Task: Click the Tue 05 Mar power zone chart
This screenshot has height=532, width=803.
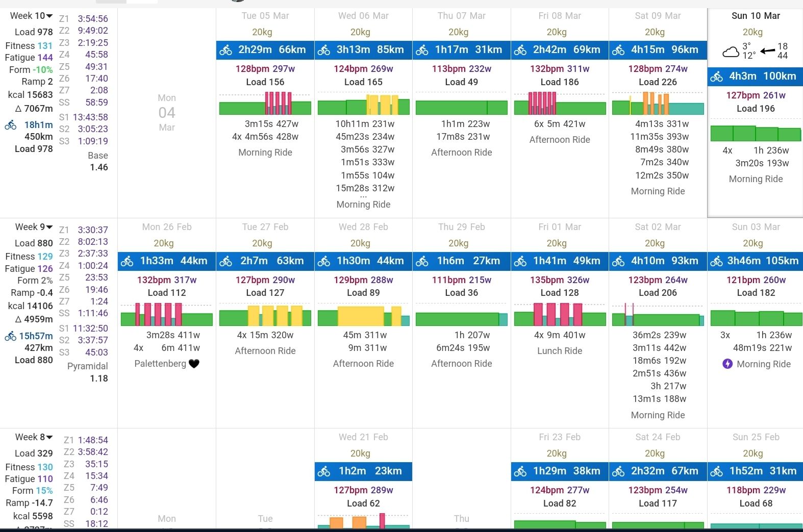Action: (265, 104)
